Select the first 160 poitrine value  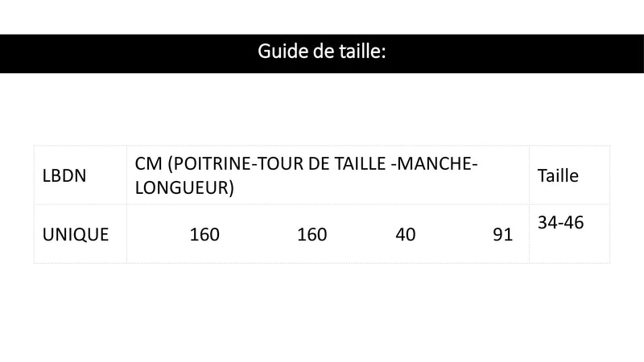click(204, 235)
